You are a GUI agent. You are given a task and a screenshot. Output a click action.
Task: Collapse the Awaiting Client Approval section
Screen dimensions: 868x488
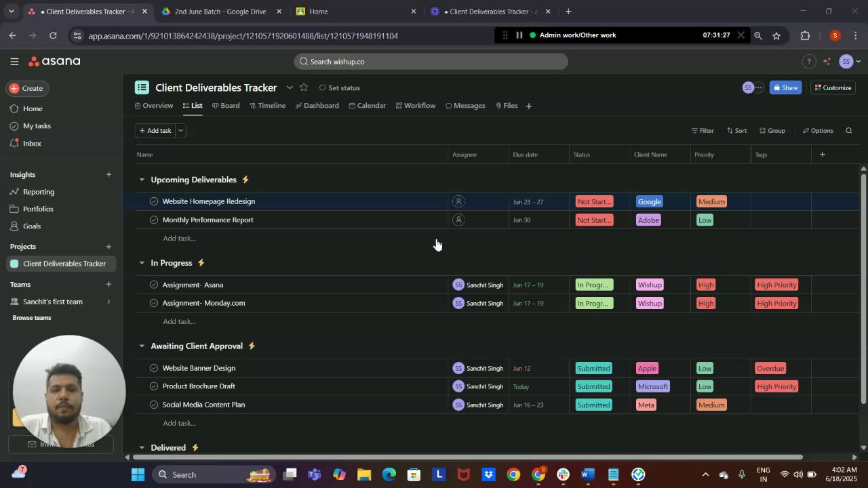(x=142, y=346)
